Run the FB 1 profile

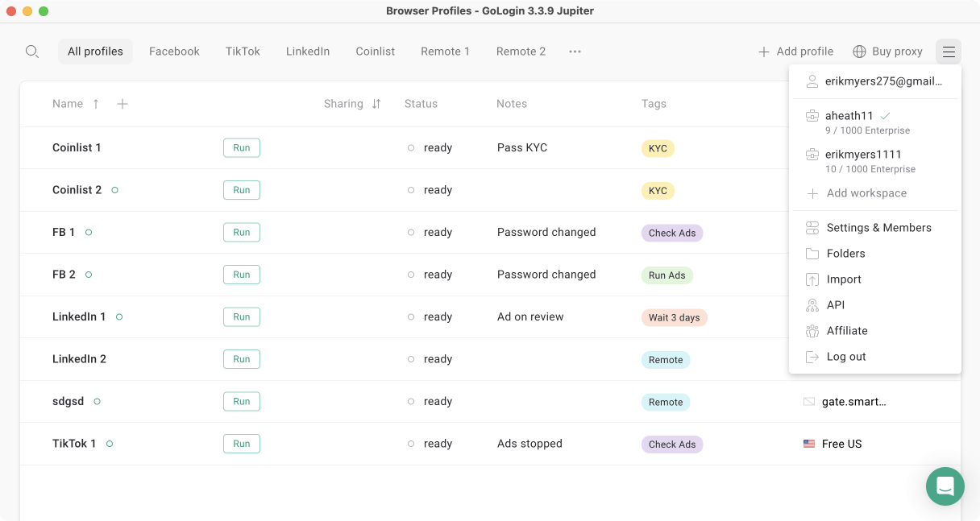click(x=242, y=232)
